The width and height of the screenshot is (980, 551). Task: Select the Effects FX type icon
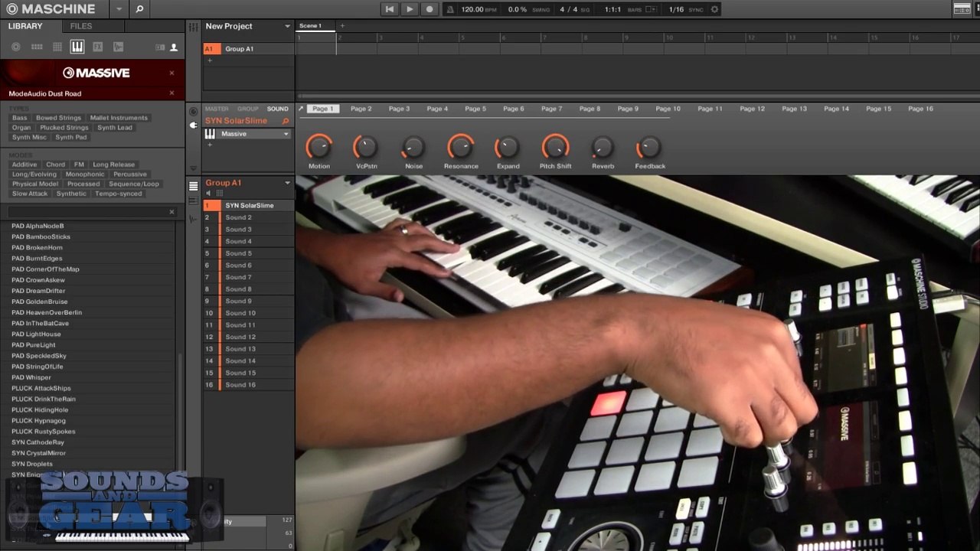pos(97,47)
